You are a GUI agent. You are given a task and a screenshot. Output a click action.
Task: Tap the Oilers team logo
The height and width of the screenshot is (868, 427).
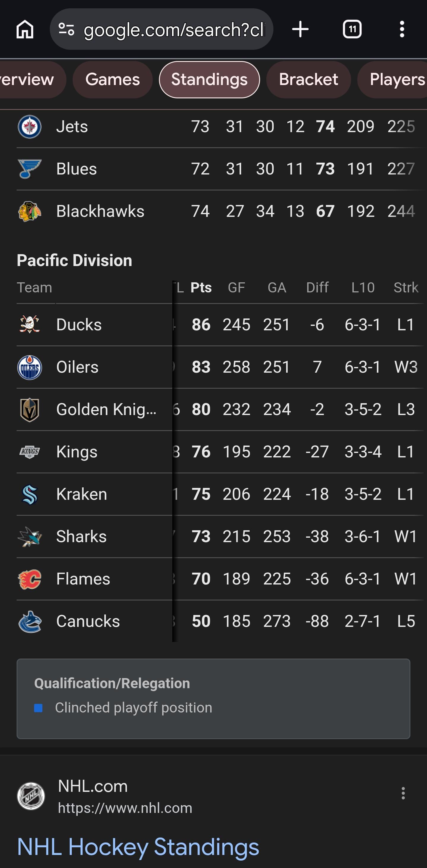[30, 367]
